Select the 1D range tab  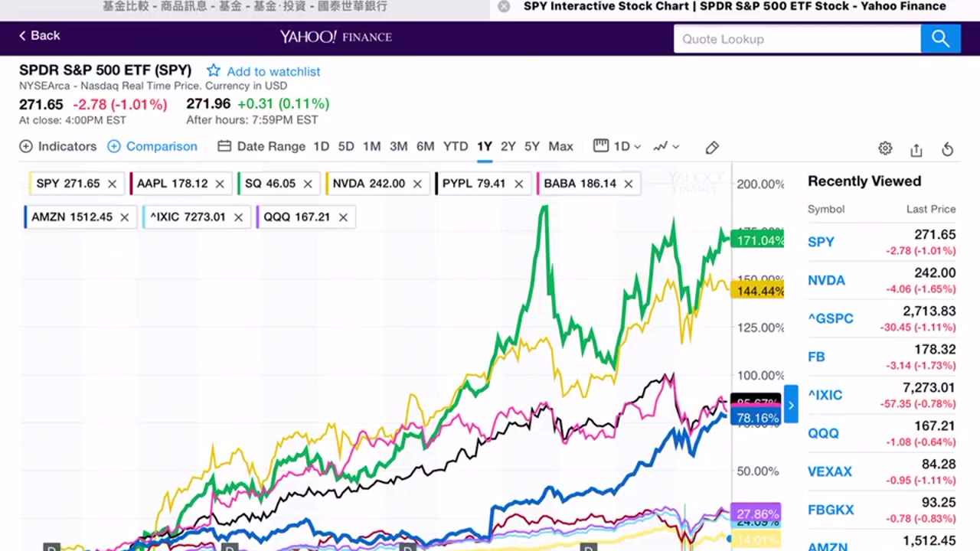pos(321,146)
